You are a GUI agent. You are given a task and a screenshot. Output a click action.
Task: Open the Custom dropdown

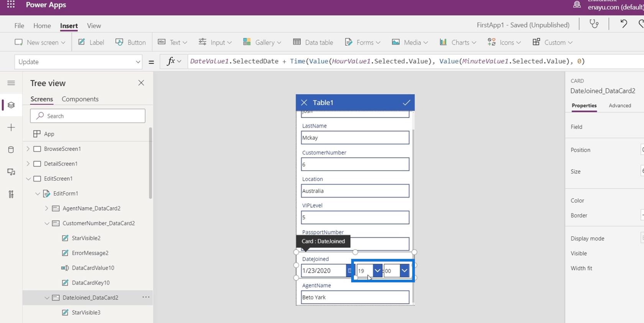[552, 42]
